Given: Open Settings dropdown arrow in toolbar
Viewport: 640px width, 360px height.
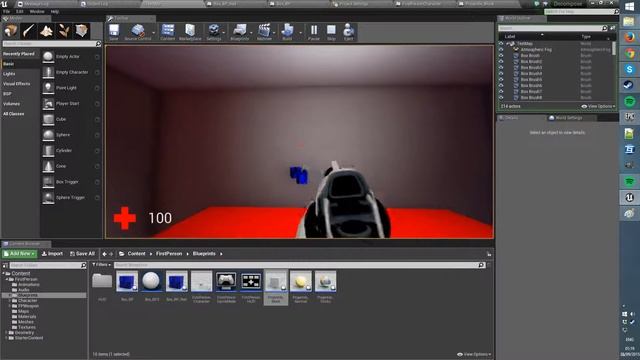Looking at the screenshot, I should coord(224,33).
